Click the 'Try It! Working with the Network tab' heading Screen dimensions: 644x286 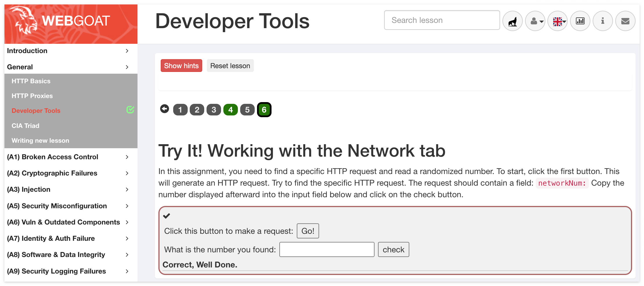pos(302,151)
